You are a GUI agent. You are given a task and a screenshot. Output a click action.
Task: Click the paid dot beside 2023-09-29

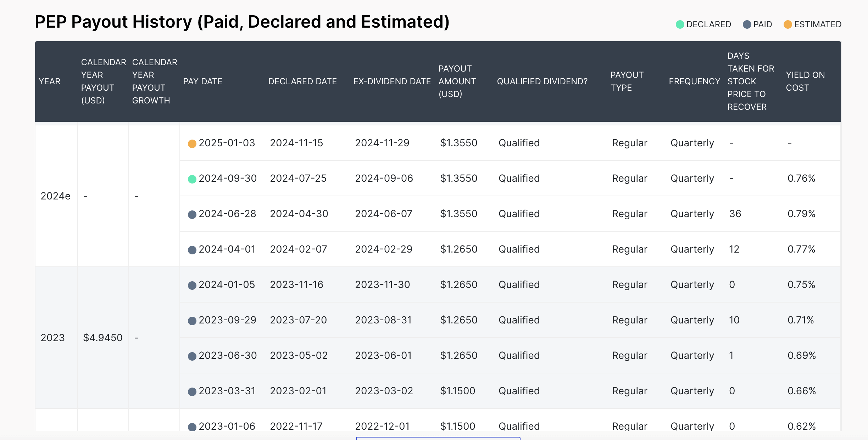click(192, 321)
